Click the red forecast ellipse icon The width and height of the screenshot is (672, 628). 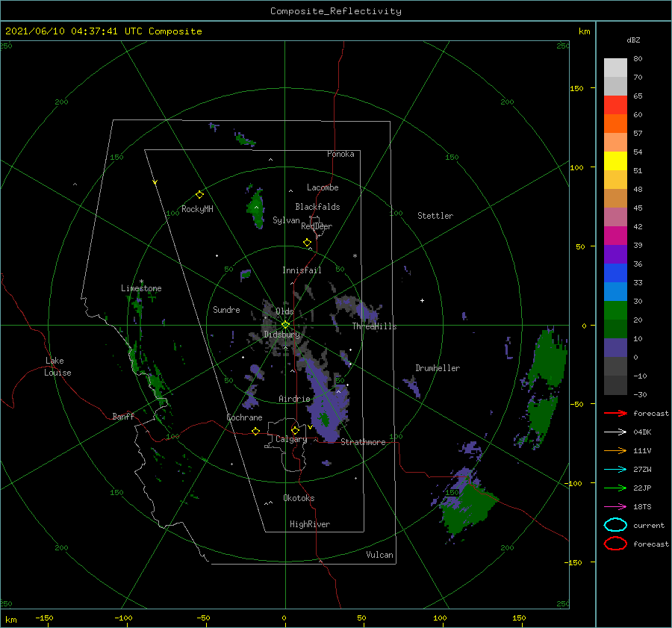615,544
